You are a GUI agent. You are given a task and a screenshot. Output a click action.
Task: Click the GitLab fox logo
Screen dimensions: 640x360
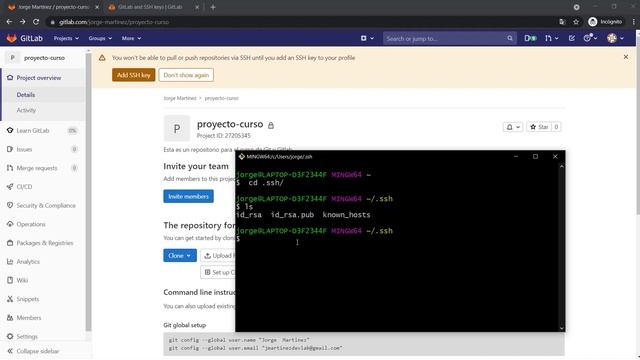tap(11, 38)
